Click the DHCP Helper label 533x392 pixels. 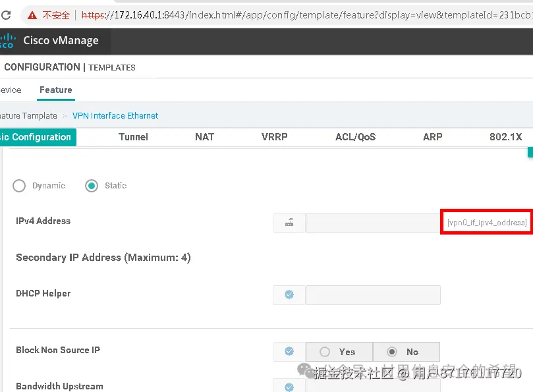tap(43, 293)
